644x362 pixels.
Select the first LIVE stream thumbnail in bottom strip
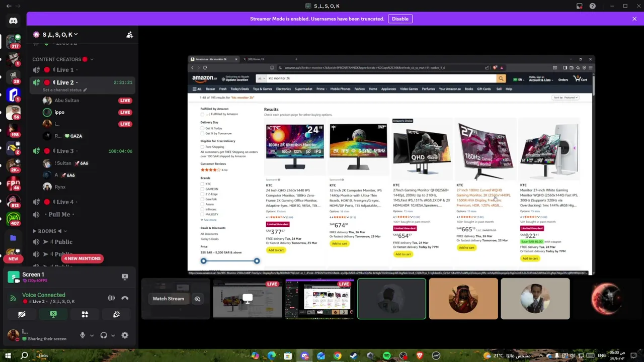click(x=247, y=299)
